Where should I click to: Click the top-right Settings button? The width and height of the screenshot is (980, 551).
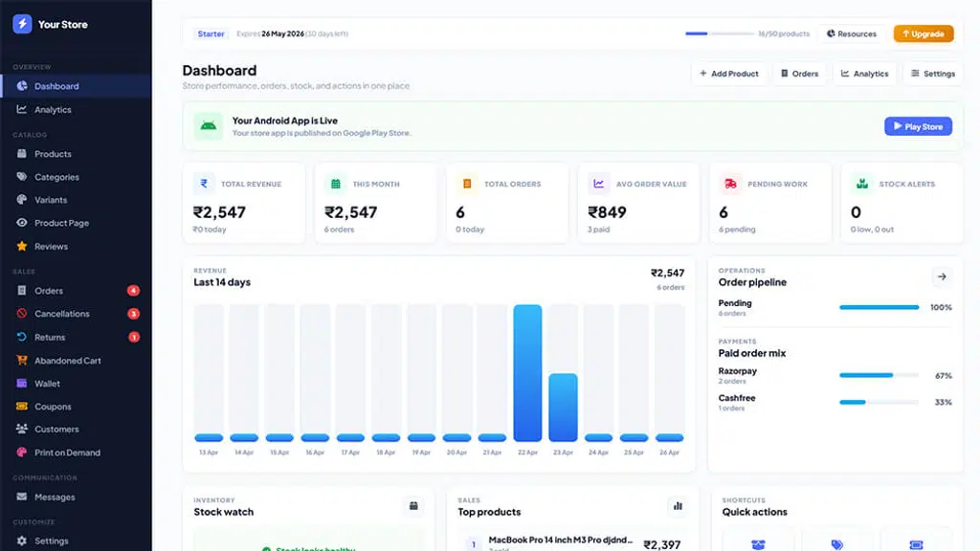click(933, 74)
